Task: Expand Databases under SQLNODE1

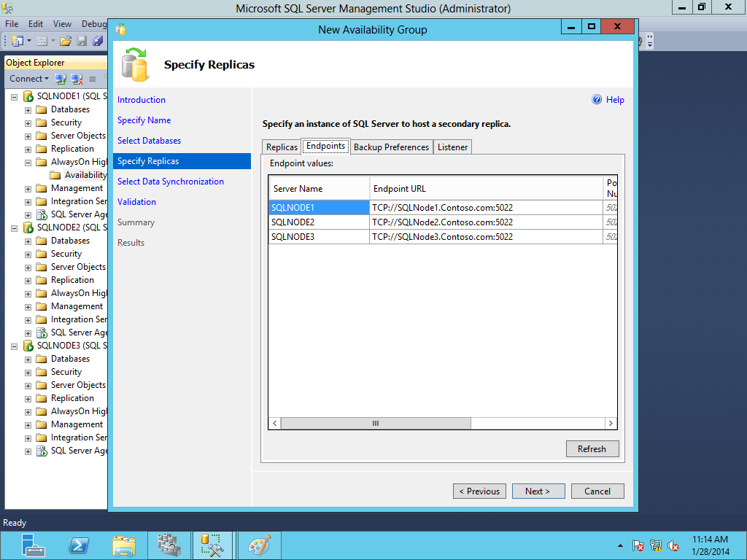Action: pos(28,110)
